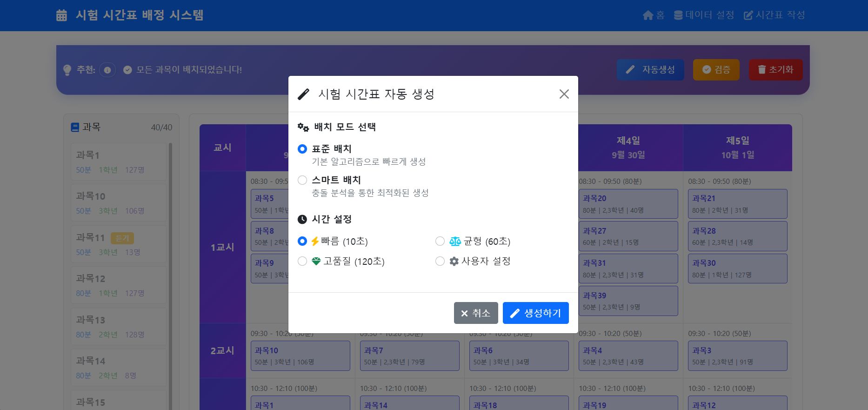Screen dimensions: 868x410
Task: Click the 교시 corner header cell
Action: click(222, 148)
